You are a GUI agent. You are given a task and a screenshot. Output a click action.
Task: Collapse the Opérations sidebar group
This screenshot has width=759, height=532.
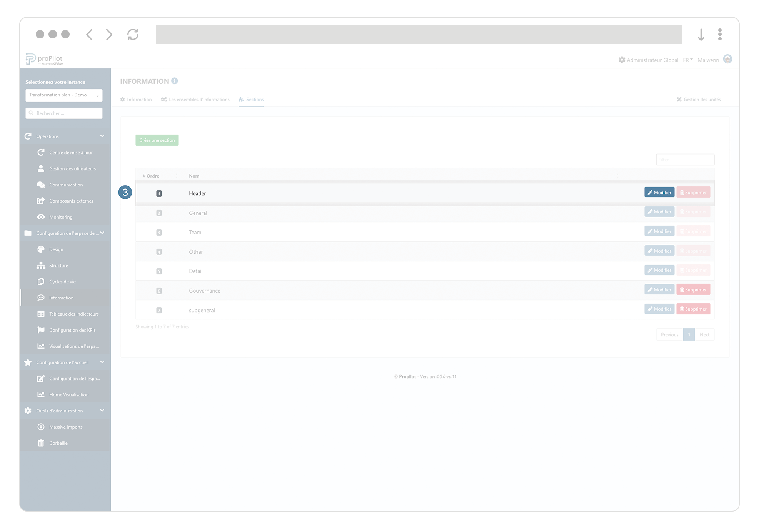pyautogui.click(x=102, y=136)
